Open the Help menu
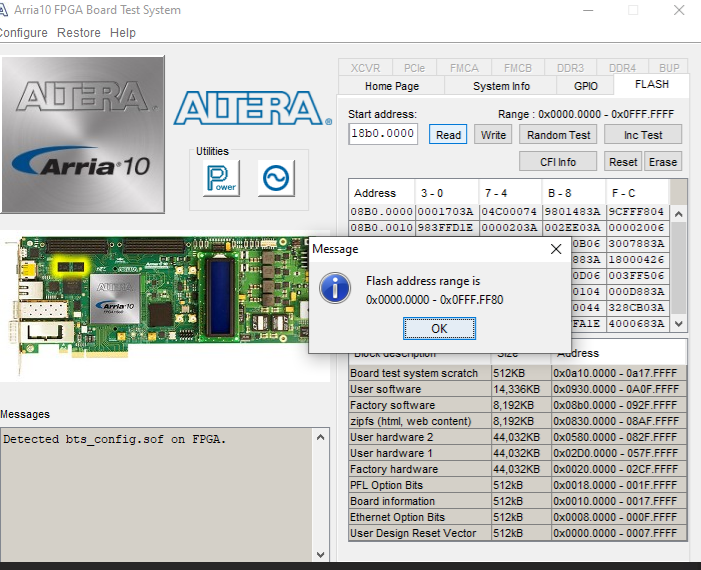The width and height of the screenshot is (701, 570). pos(123,33)
